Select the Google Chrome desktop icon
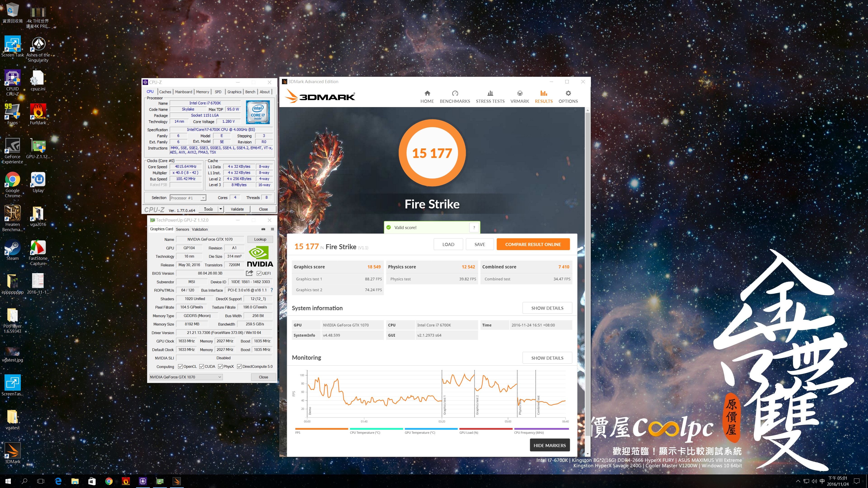 coord(12,185)
